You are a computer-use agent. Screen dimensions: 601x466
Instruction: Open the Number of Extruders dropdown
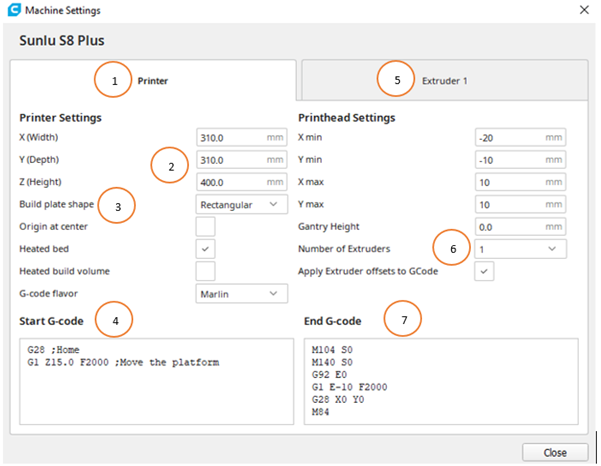pyautogui.click(x=520, y=249)
